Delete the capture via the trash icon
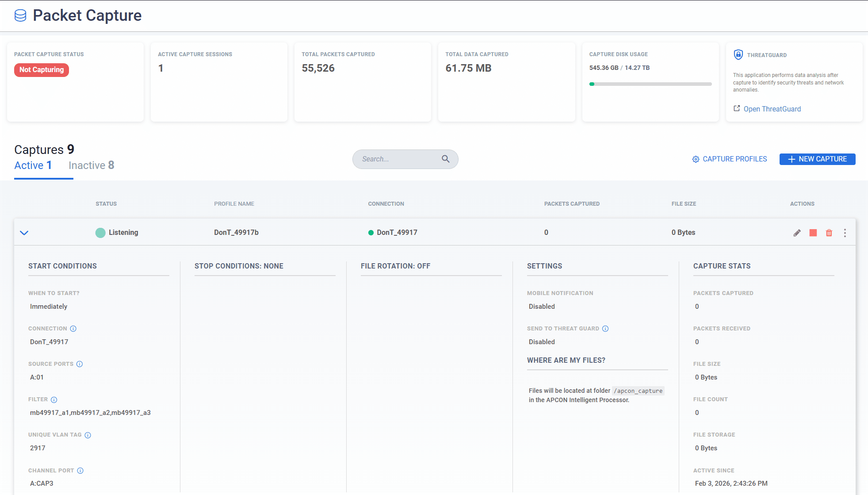The image size is (868, 495). pyautogui.click(x=829, y=232)
